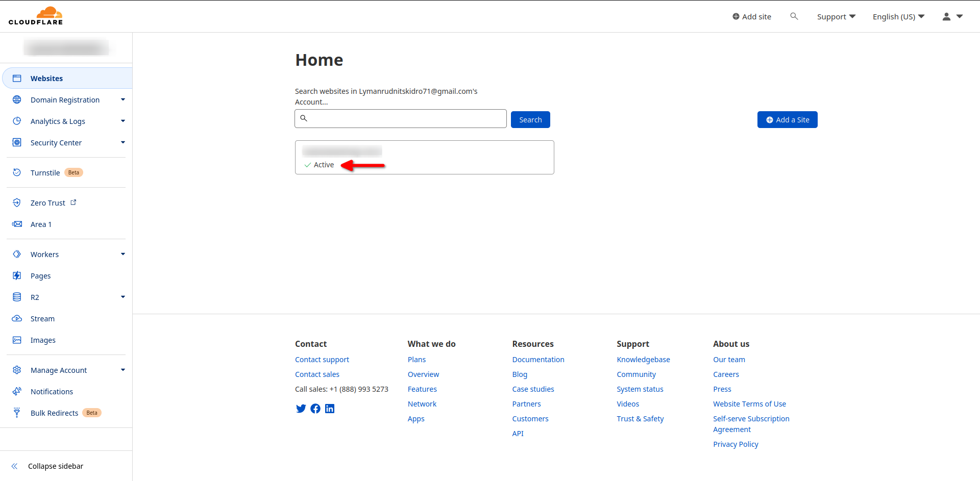Click the Zero Trust shield icon
This screenshot has width=980, height=481.
coord(17,202)
